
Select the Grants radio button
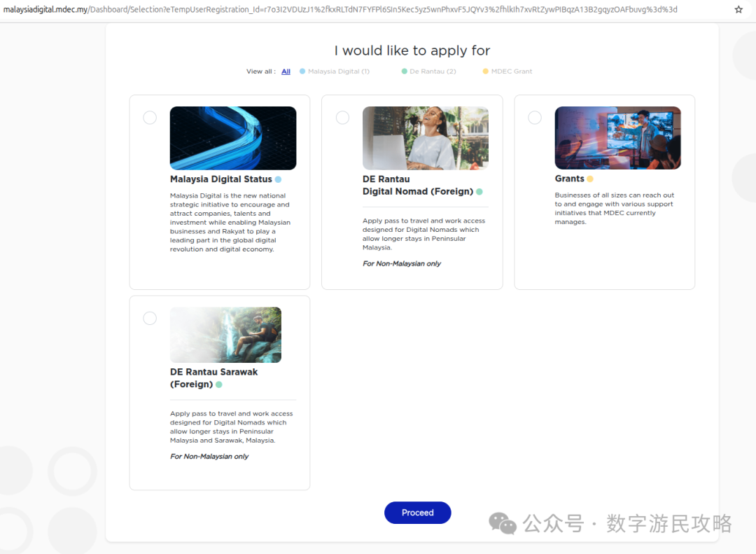(x=535, y=118)
